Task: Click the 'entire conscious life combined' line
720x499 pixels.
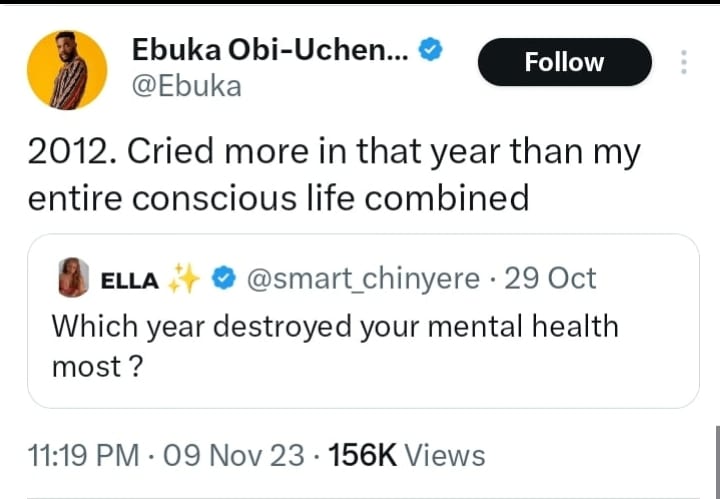Action: (x=278, y=197)
